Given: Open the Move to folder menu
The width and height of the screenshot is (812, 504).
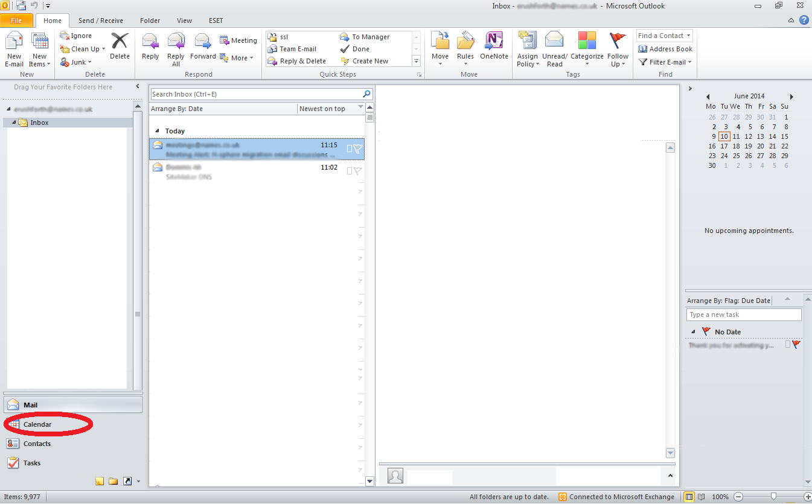Looking at the screenshot, I should (440, 49).
